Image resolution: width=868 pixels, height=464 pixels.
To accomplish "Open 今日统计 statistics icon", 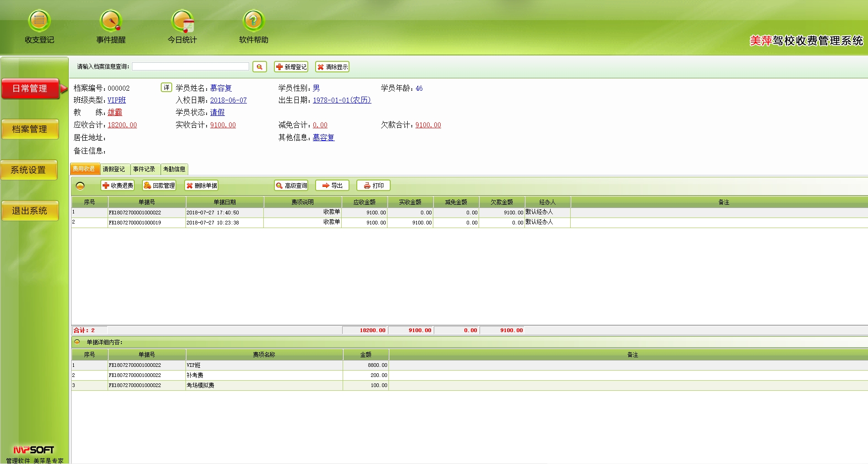I will point(182,22).
